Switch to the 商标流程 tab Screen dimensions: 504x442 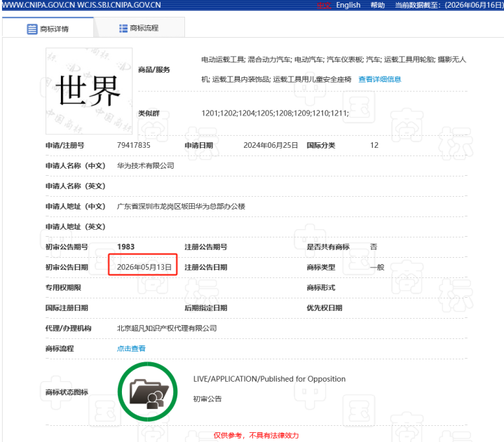click(x=139, y=28)
